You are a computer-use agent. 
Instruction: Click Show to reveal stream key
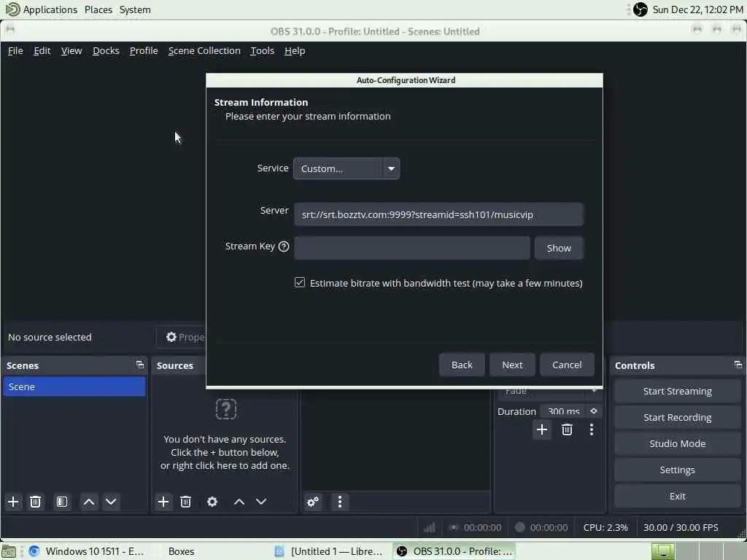pos(559,248)
